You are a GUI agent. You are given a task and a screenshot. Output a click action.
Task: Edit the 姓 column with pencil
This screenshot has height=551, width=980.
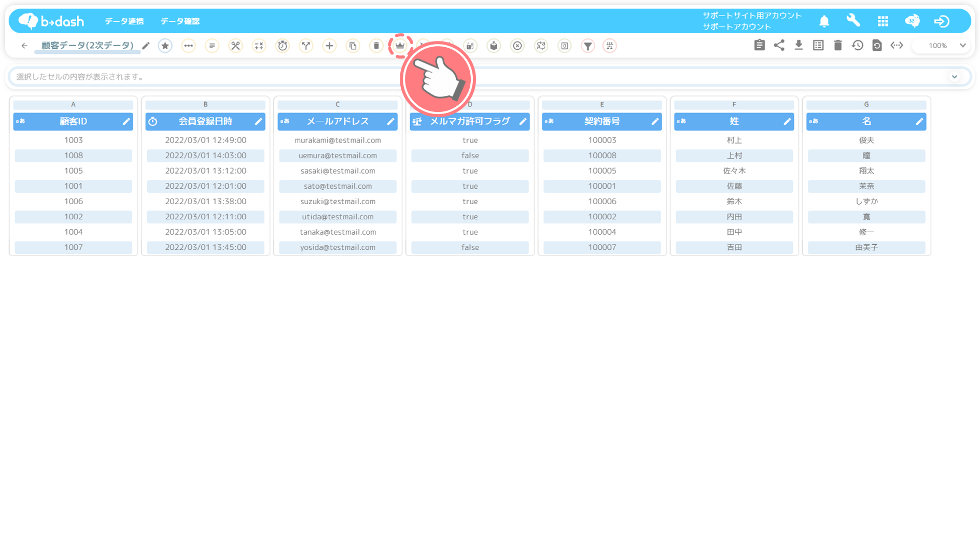[787, 121]
